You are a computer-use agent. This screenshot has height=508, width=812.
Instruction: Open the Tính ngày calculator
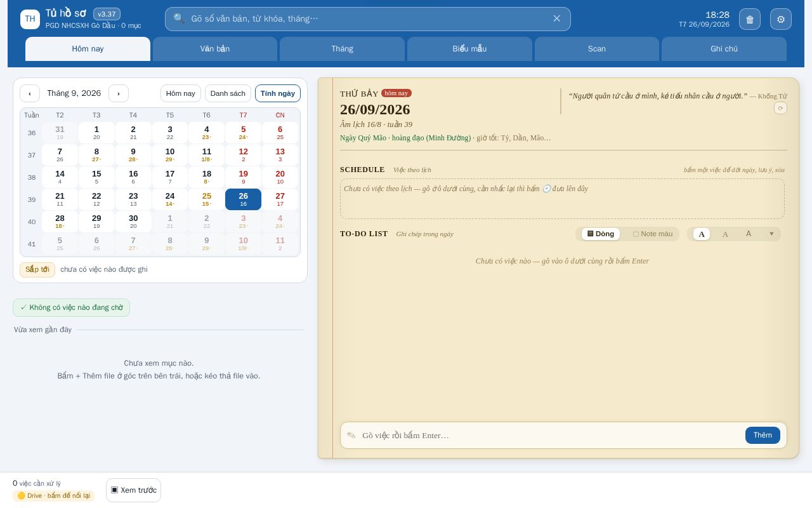click(278, 93)
